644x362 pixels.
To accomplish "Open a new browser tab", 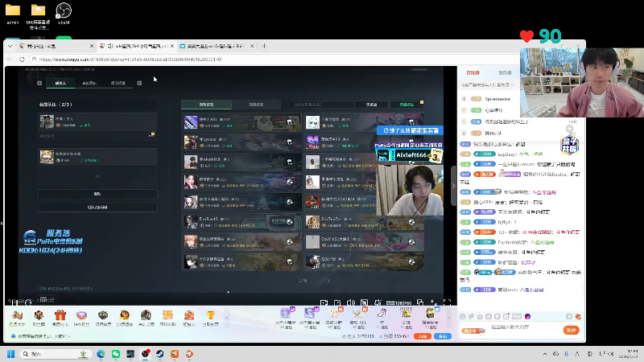I will click(x=264, y=46).
